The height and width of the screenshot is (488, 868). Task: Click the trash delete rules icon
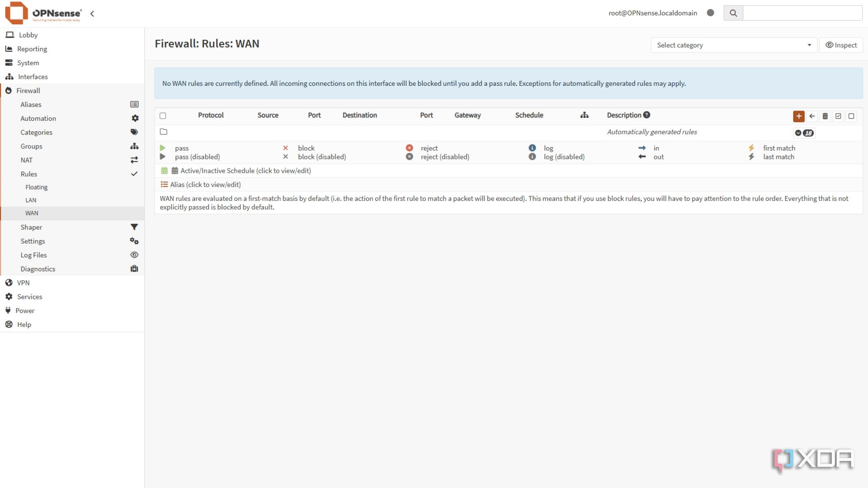[825, 116]
